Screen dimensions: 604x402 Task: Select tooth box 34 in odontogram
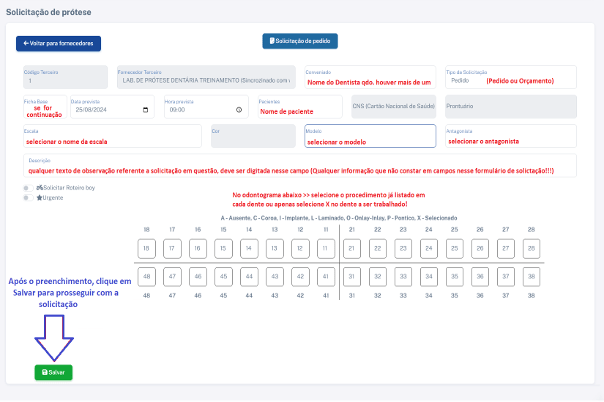click(x=429, y=277)
